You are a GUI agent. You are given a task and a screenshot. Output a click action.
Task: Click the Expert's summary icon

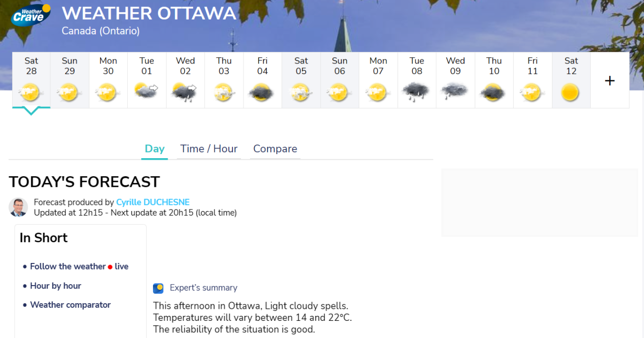(x=158, y=288)
